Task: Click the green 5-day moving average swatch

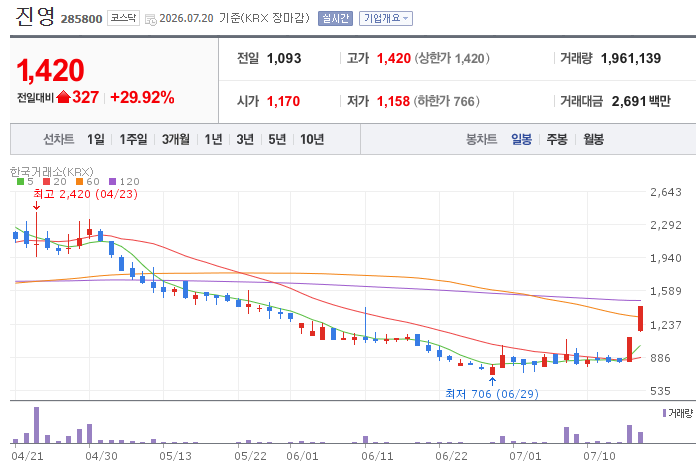Action: 20,181
